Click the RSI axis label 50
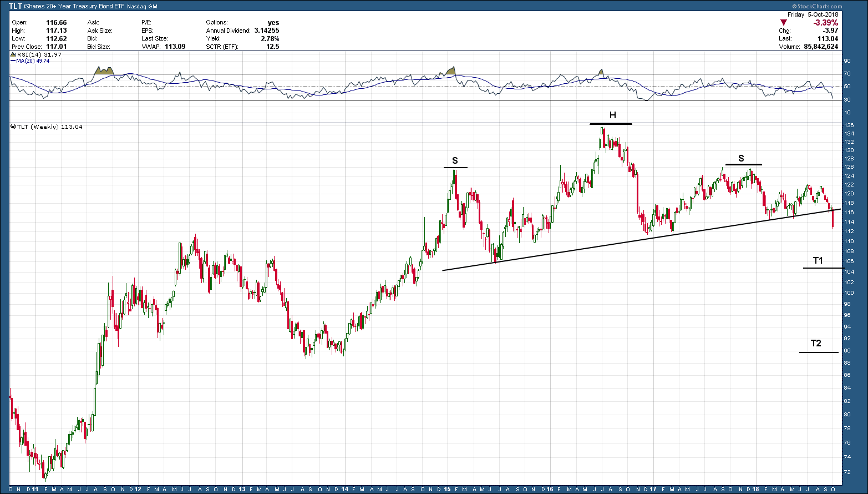 (x=847, y=87)
